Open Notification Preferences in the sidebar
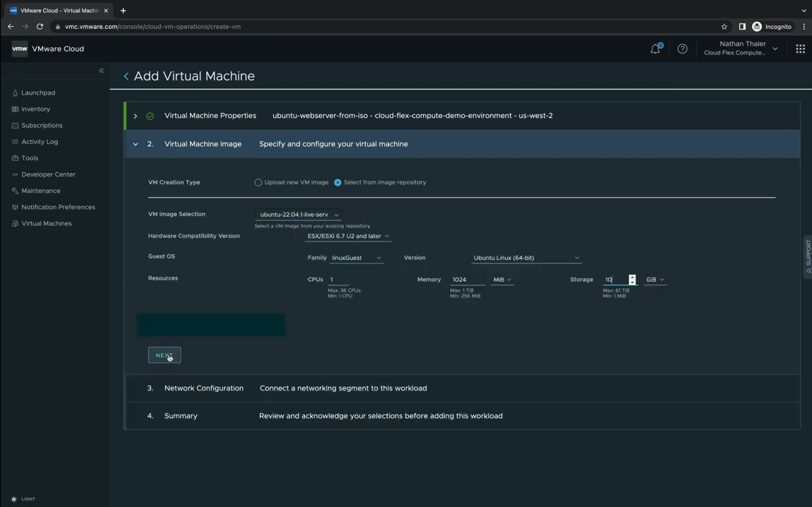Image resolution: width=812 pixels, height=507 pixels. [58, 207]
